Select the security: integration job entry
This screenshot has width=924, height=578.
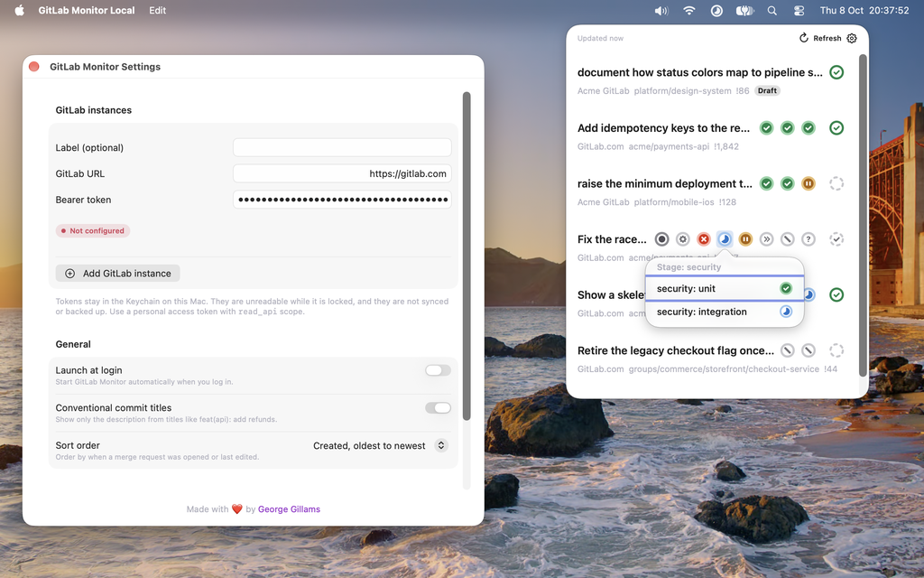[x=725, y=312]
